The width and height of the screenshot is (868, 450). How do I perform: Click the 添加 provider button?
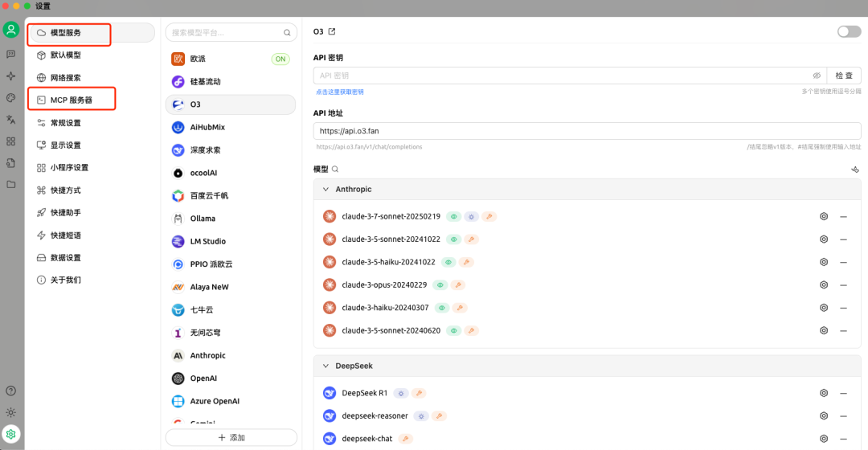(231, 438)
